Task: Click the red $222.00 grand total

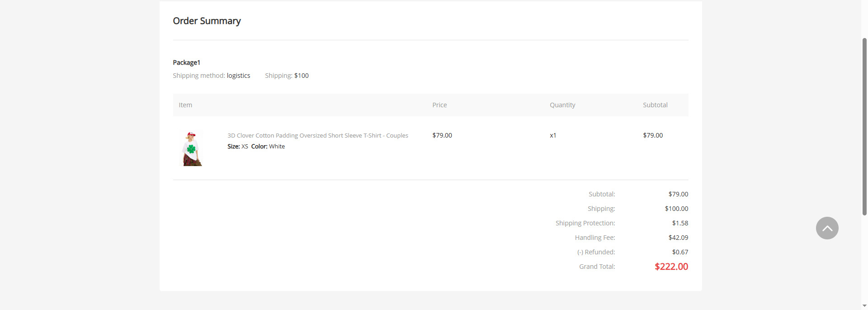Action: click(671, 267)
